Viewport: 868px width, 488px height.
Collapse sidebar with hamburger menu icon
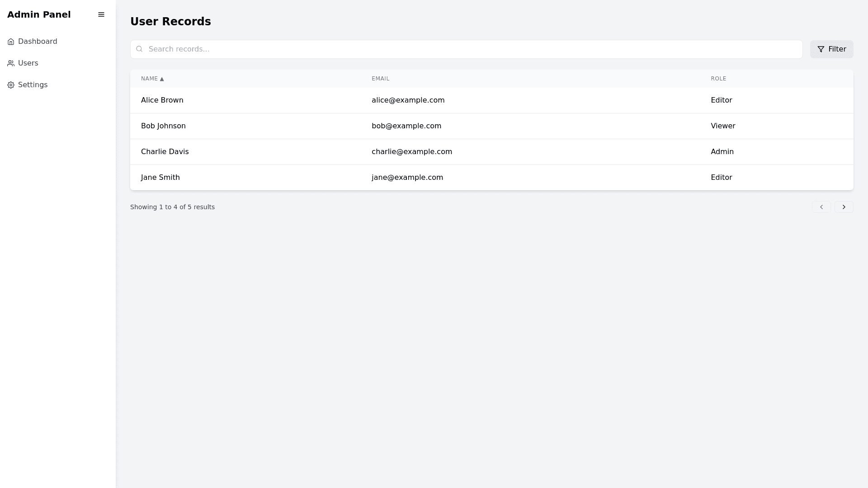tap(101, 14)
